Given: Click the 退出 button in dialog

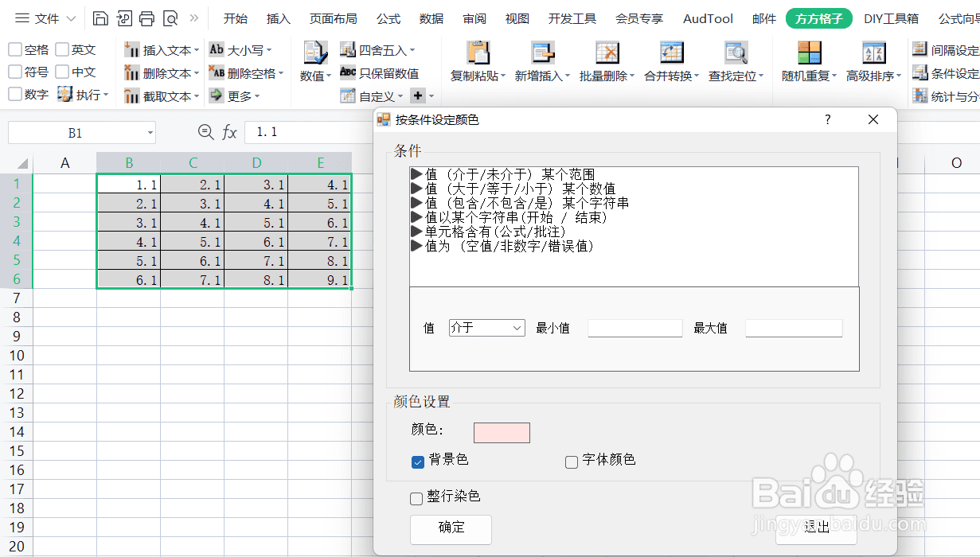Looking at the screenshot, I should point(816,529).
